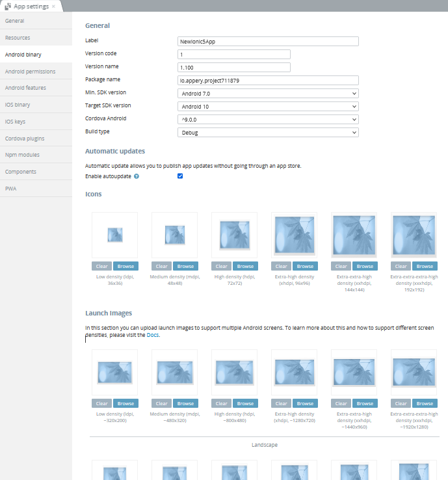Browse for xxhdpi 1440x960 launch image
Viewport: 448px width, 480px height.
click(x=365, y=403)
